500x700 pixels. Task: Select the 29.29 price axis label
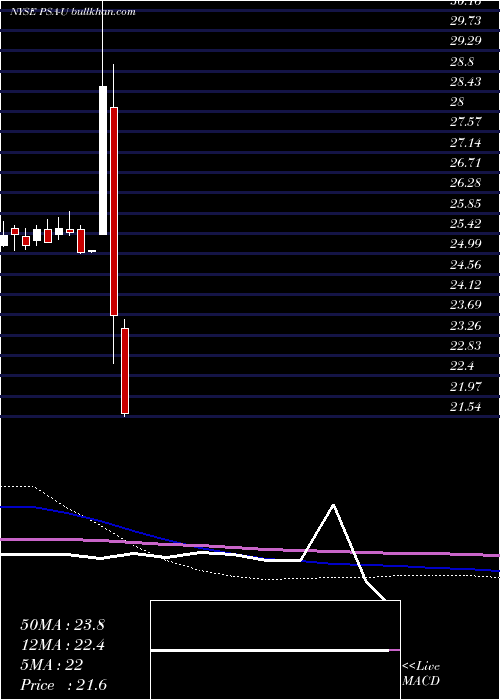(465, 41)
